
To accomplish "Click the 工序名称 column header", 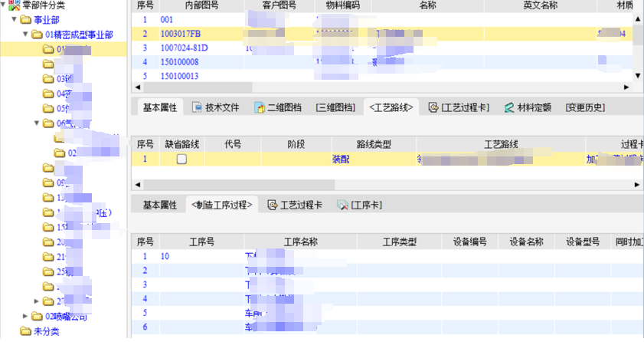I will [301, 242].
